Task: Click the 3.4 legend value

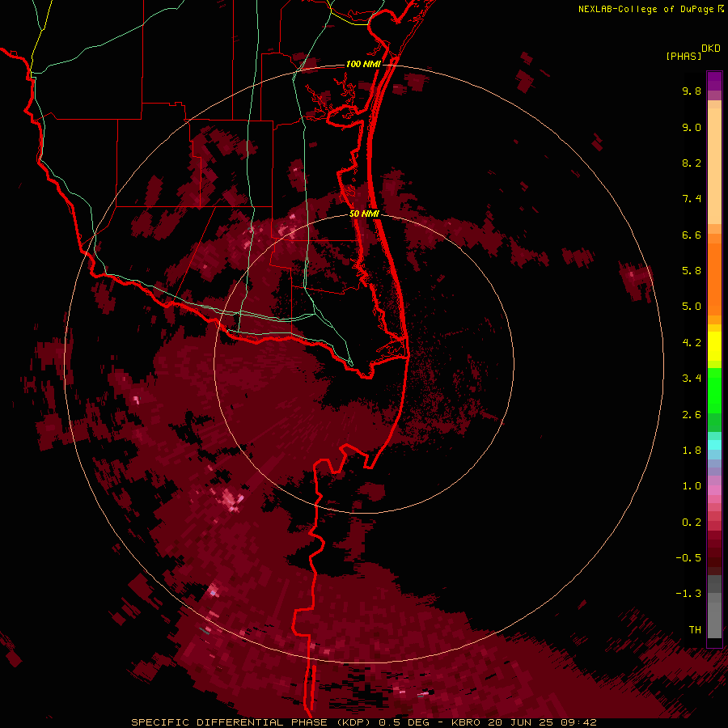Action: pos(692,379)
